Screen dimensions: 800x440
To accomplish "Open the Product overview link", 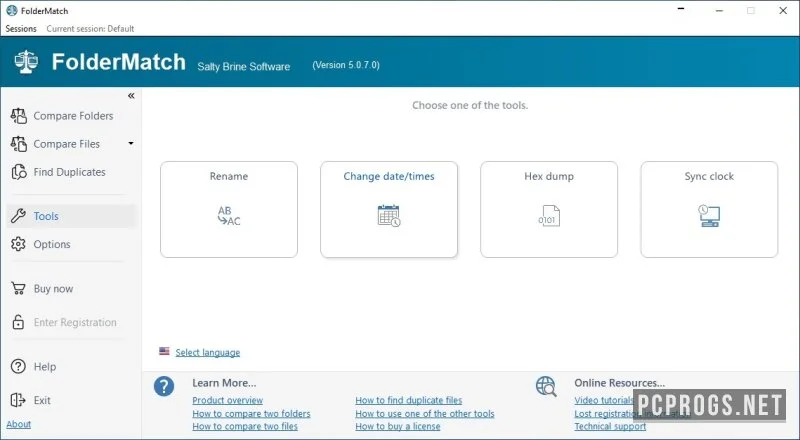I will [228, 400].
